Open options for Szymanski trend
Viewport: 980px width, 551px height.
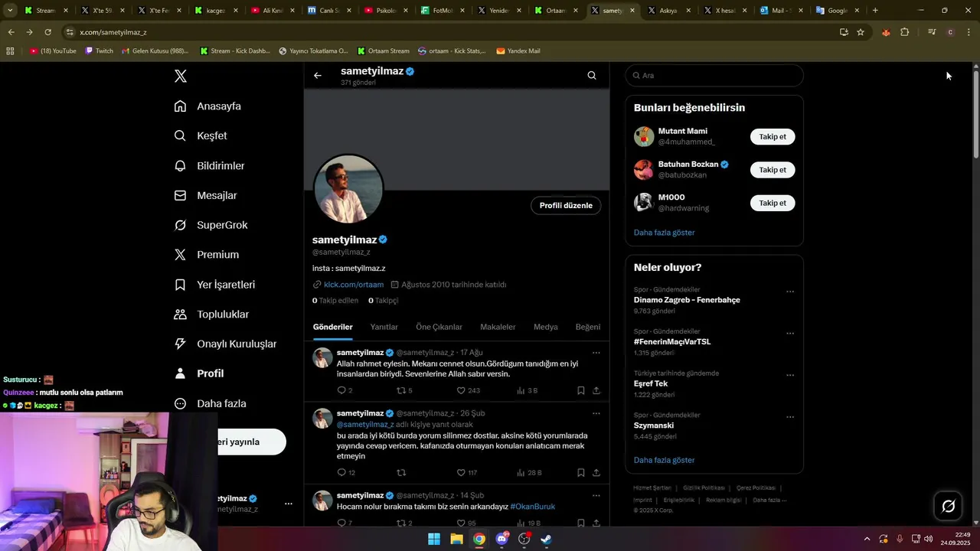pos(790,418)
